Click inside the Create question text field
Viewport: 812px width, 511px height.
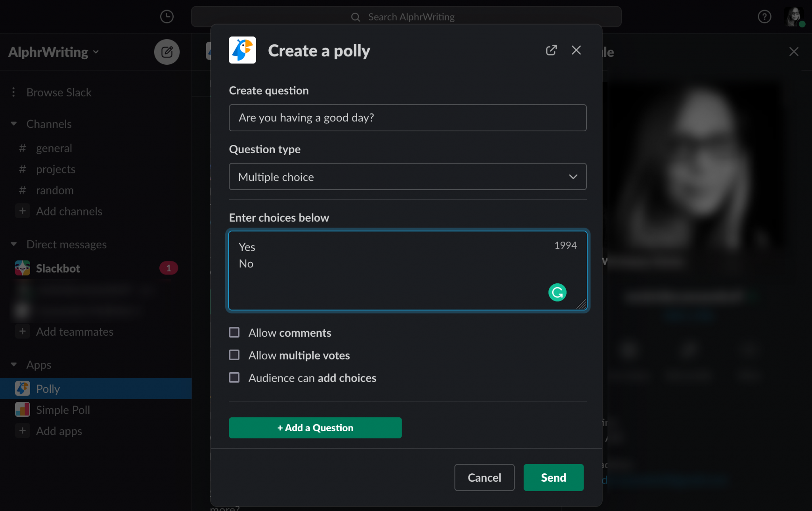click(408, 117)
